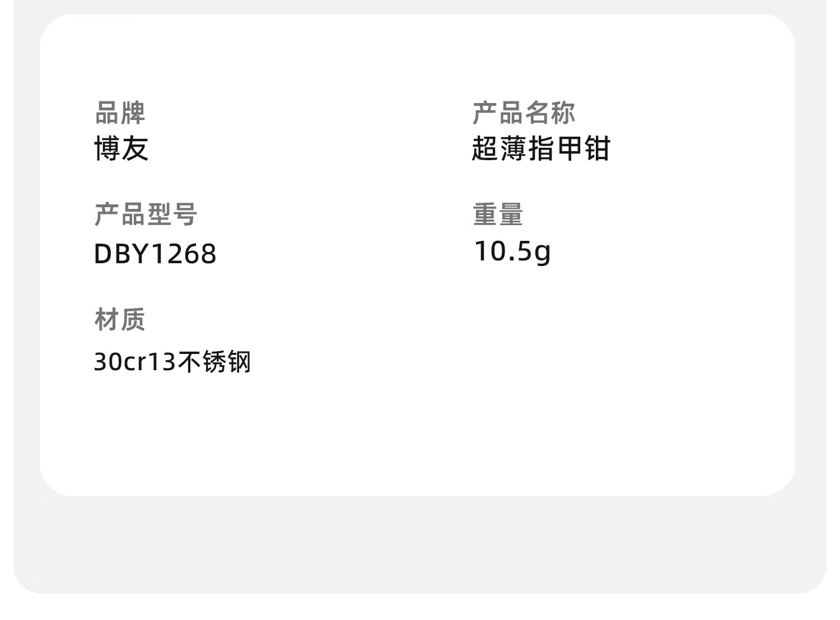Select the product name 超薄指甲钳
The image size is (840, 620).
541,149
